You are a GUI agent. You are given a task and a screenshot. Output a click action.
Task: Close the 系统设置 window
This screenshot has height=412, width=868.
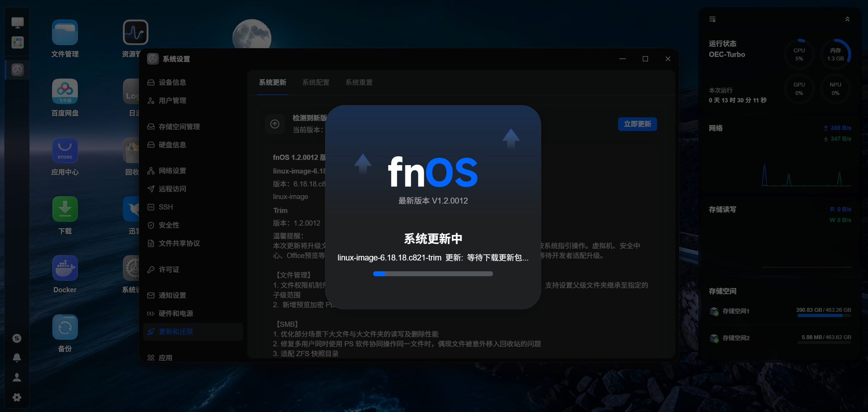668,59
